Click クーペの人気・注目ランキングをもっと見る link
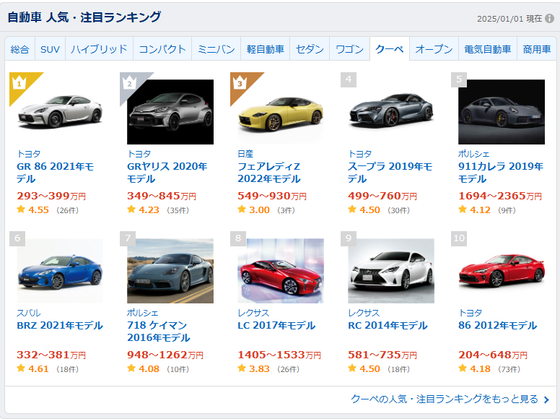The image size is (560, 419). coord(444,399)
